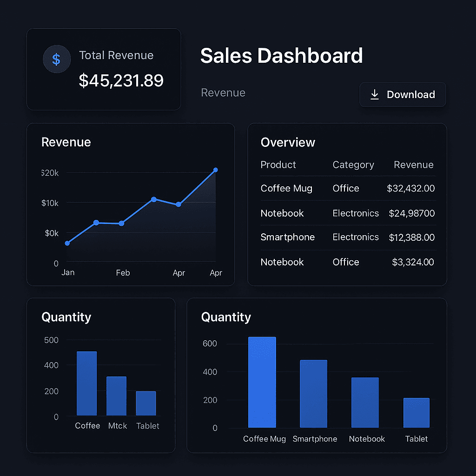Viewport: 476px width, 476px height.
Task: Click the bar above the Mtck label
Action: [x=116, y=396]
